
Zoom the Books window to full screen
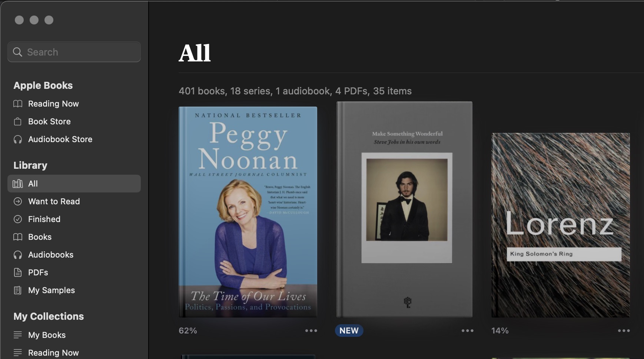point(49,20)
